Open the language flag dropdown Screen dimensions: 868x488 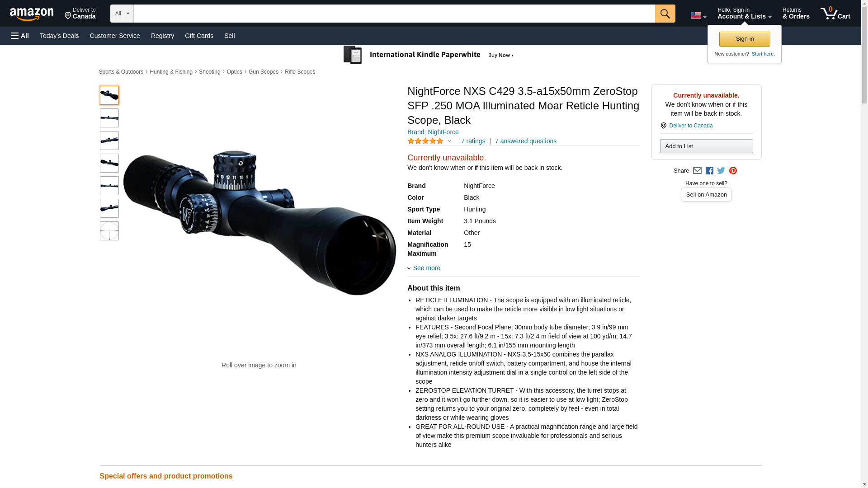698,15
